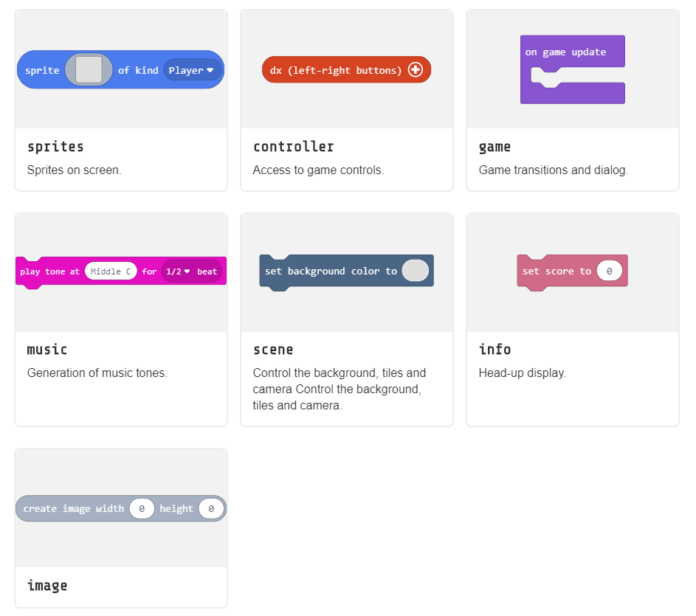Click the on game update block
The height and width of the screenshot is (616, 696).
coord(573,69)
